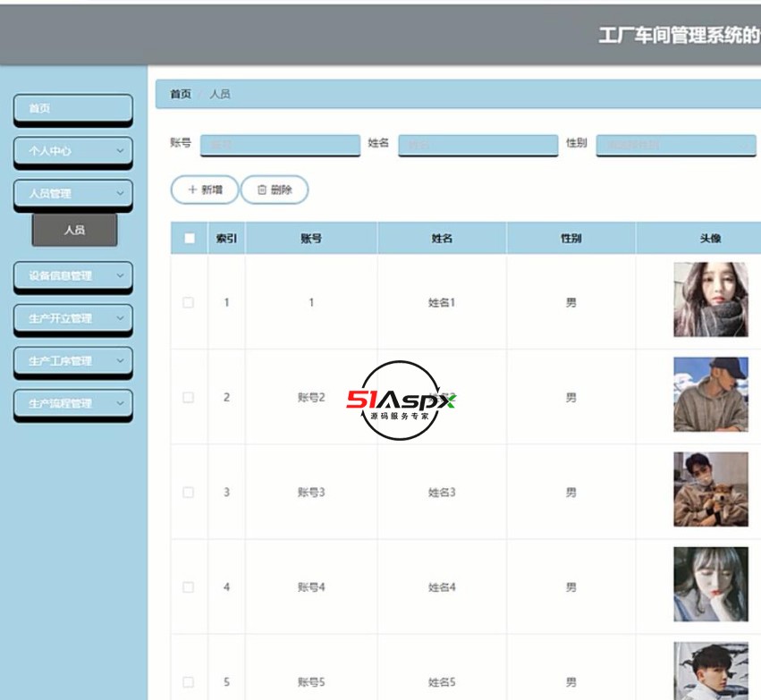761x700 pixels.
Task: Expand the 生产流程管理 sidebar menu
Action: [x=72, y=403]
